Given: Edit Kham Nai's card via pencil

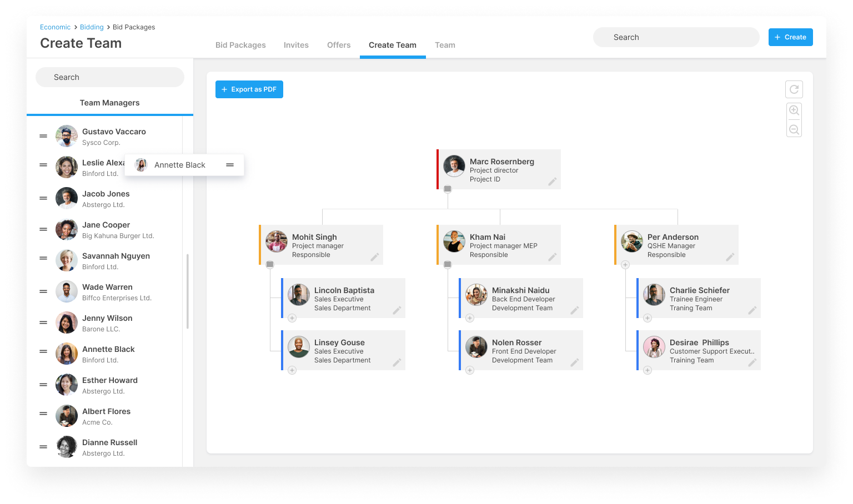Looking at the screenshot, I should pyautogui.click(x=552, y=257).
